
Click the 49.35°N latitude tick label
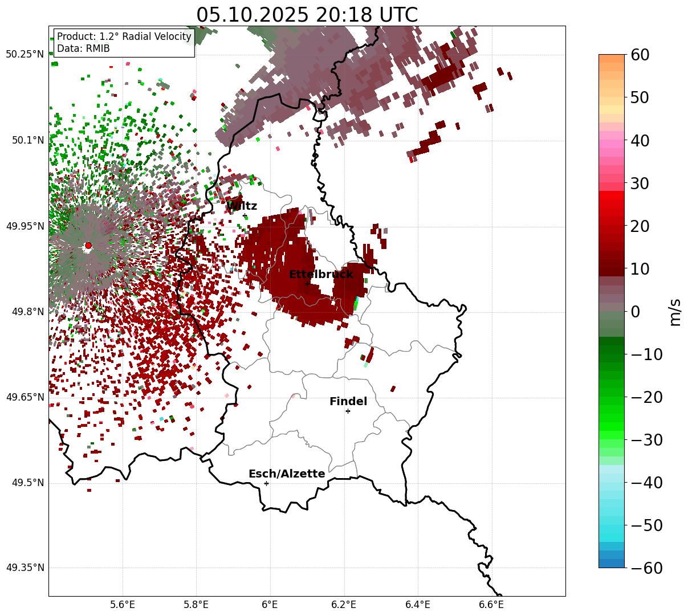point(25,568)
